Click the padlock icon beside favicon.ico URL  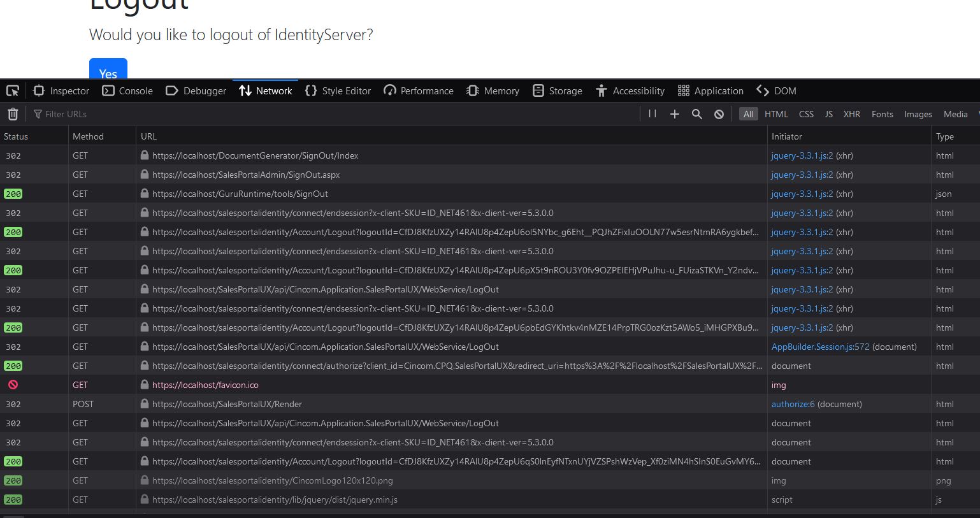[145, 385]
